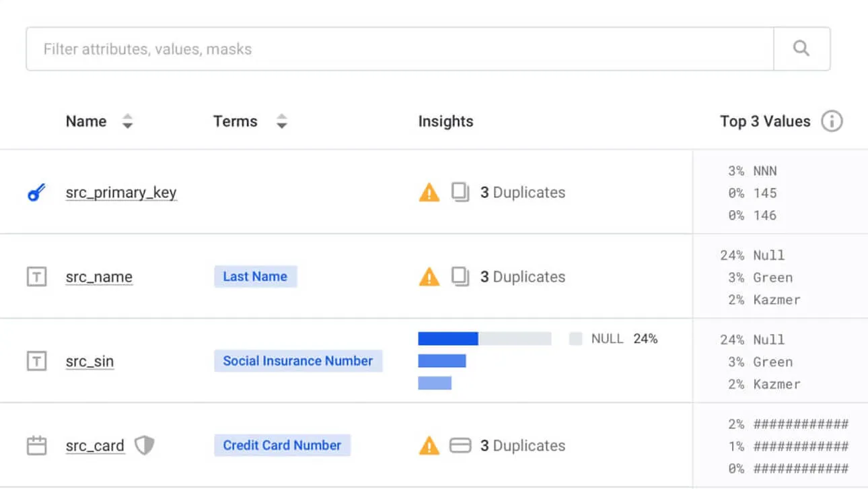Click the duplicates copy icon for src_name
Image resolution: width=868 pixels, height=489 pixels.
click(460, 277)
